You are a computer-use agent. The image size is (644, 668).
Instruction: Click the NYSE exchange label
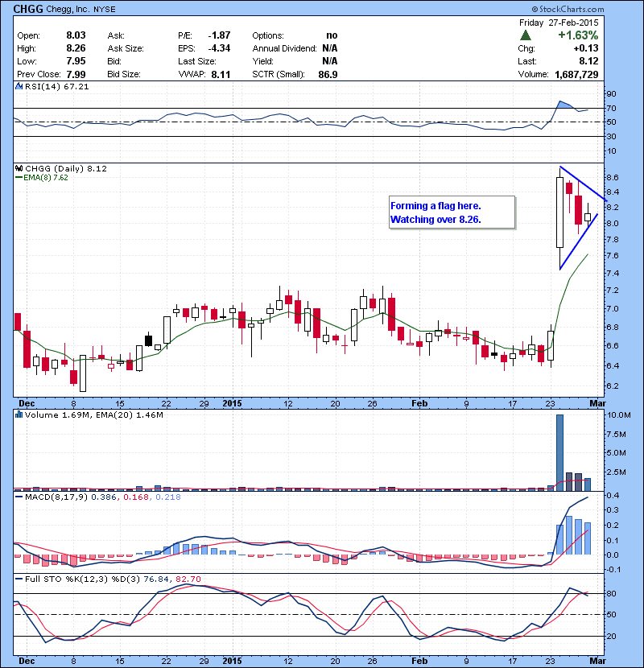coord(105,10)
